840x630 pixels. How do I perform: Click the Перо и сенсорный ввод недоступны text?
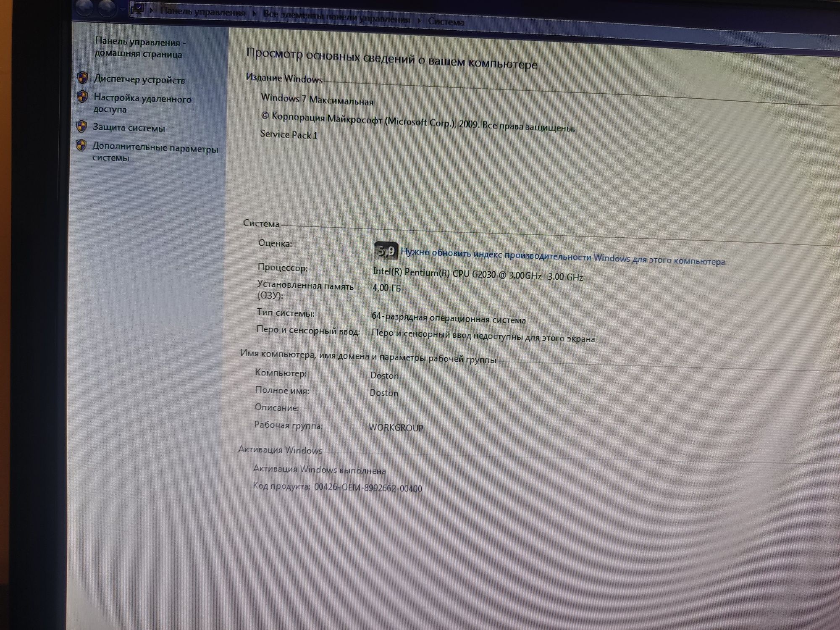(483, 336)
